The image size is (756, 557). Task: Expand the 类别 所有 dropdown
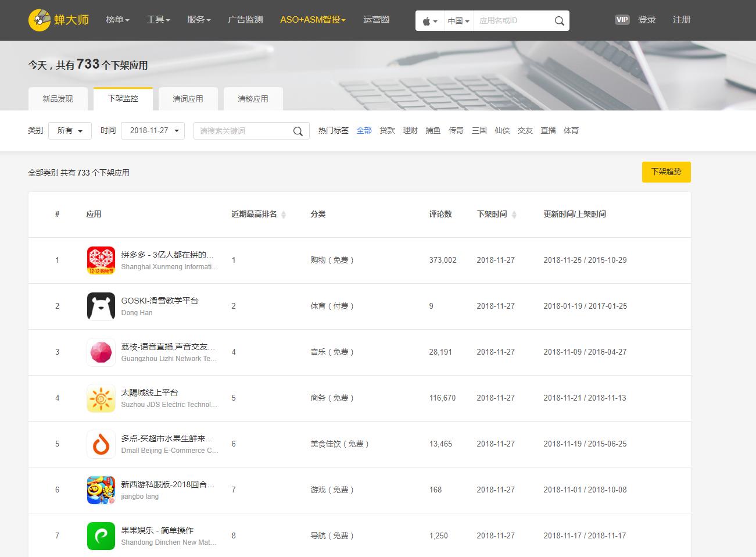(70, 131)
